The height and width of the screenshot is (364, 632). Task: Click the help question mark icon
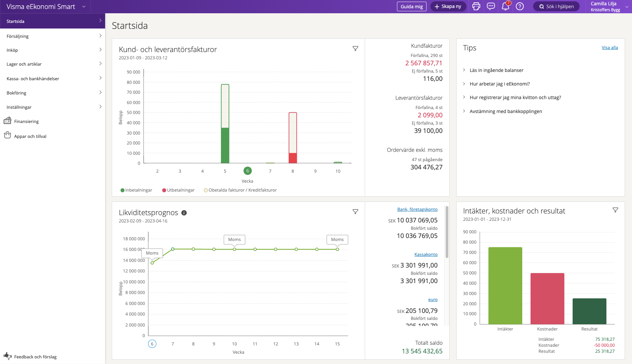[520, 6]
